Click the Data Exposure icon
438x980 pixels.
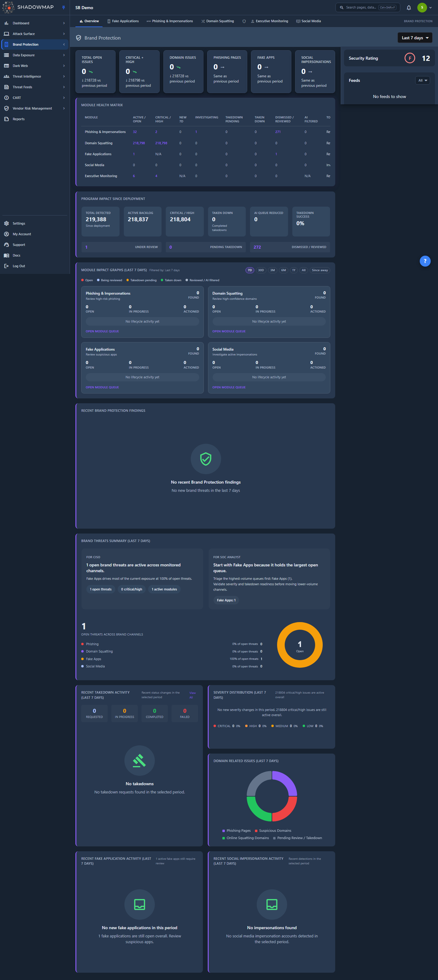(6, 55)
